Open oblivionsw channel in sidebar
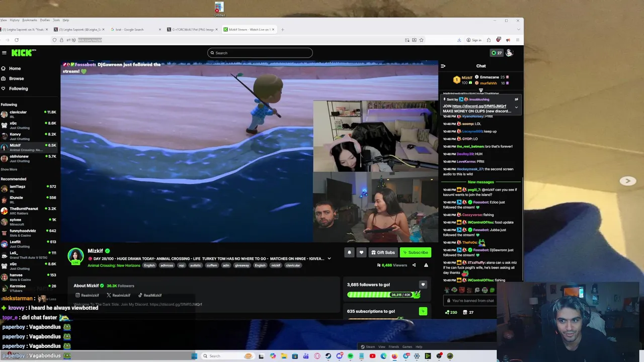The height and width of the screenshot is (362, 644). [29, 158]
